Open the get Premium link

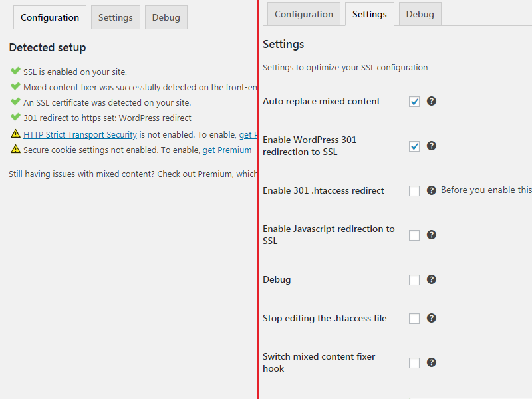click(x=227, y=150)
